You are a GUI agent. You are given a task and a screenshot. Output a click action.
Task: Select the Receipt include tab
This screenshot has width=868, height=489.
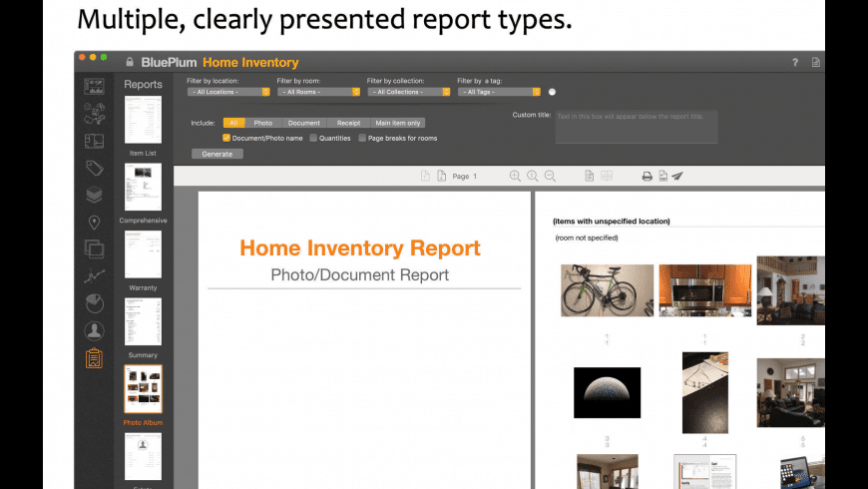click(x=348, y=123)
